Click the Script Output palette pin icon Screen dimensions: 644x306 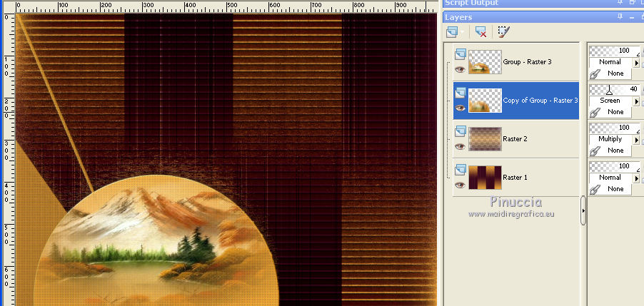[x=620, y=2]
